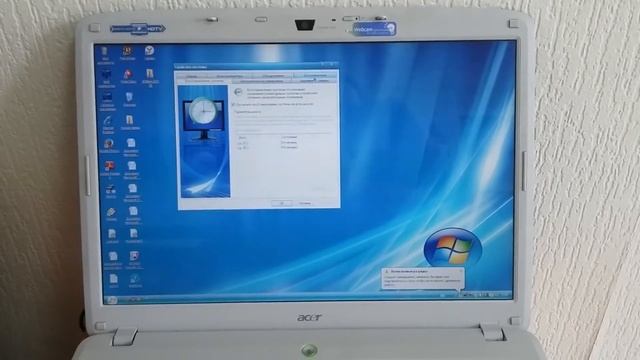Switch to the Remote tab
640x360 pixels.
(x=314, y=81)
